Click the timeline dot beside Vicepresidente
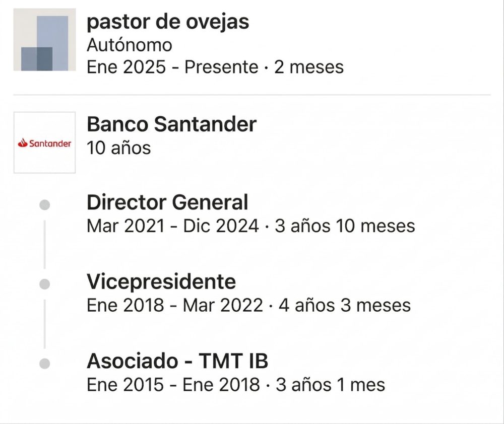 (46, 283)
